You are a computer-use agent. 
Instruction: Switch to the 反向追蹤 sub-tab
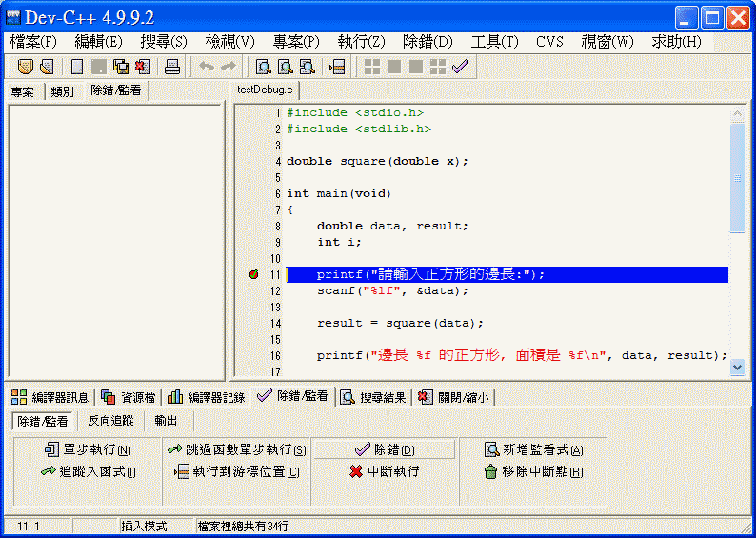pyautogui.click(x=110, y=421)
